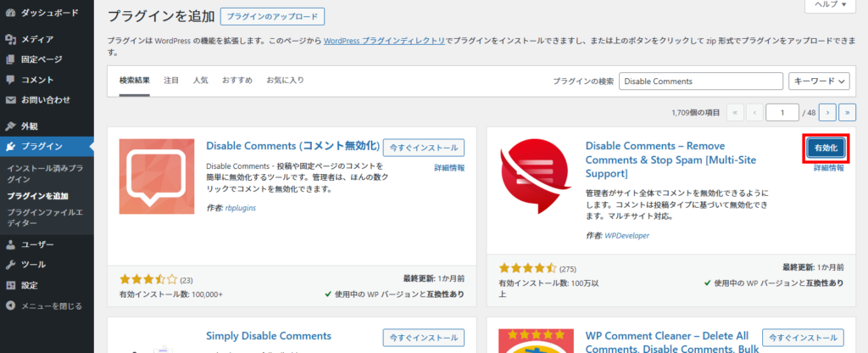Activate Disable Comments plugin with 有効化
Viewport: 868px width, 353px height.
(825, 148)
